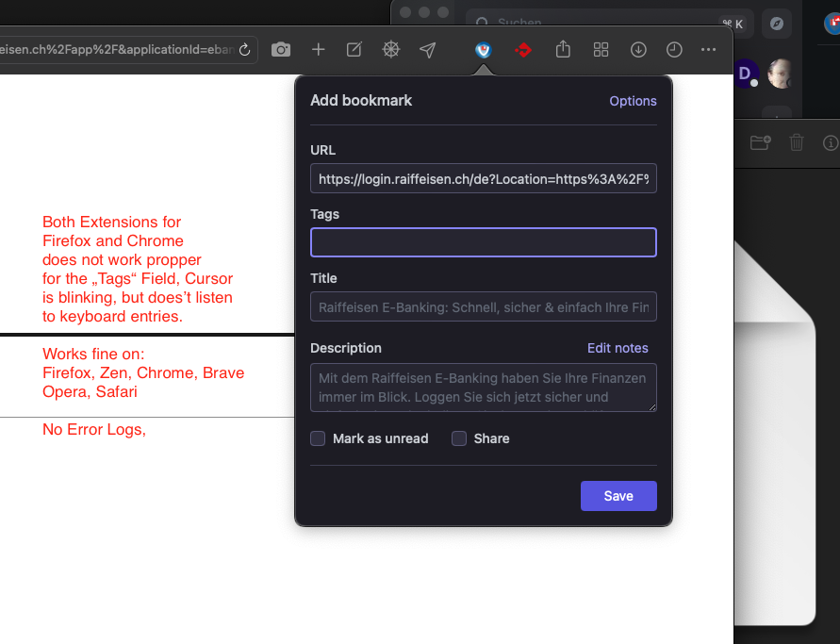Viewport: 840px width, 644px height.
Task: Delete item using the trash icon
Action: tap(797, 142)
